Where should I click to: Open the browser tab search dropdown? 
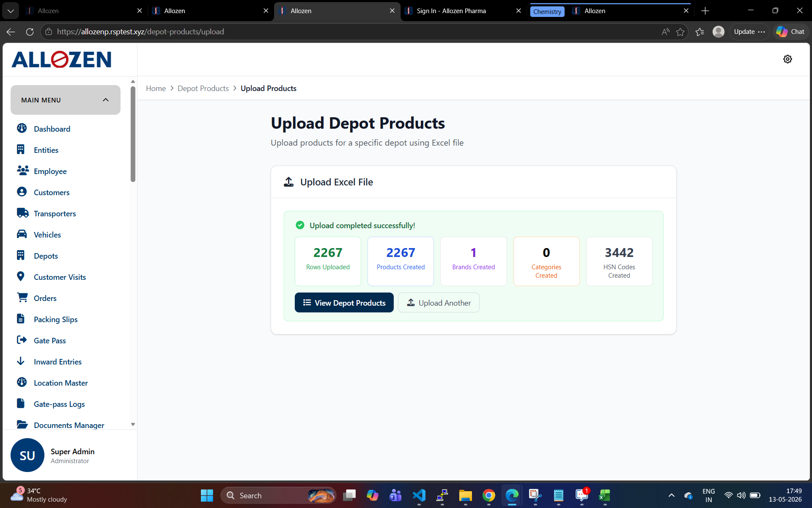tap(11, 11)
